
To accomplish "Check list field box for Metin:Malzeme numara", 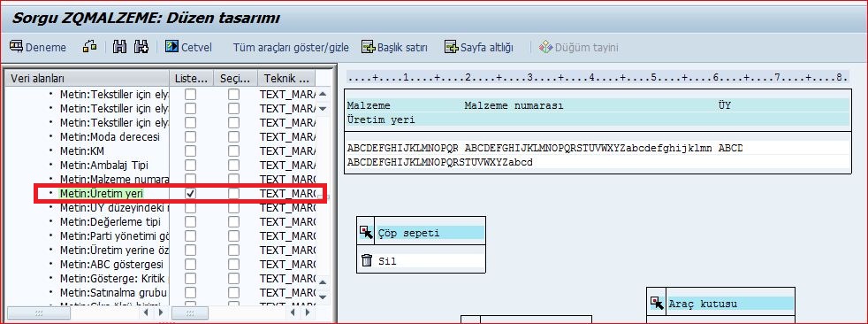I will [x=190, y=179].
